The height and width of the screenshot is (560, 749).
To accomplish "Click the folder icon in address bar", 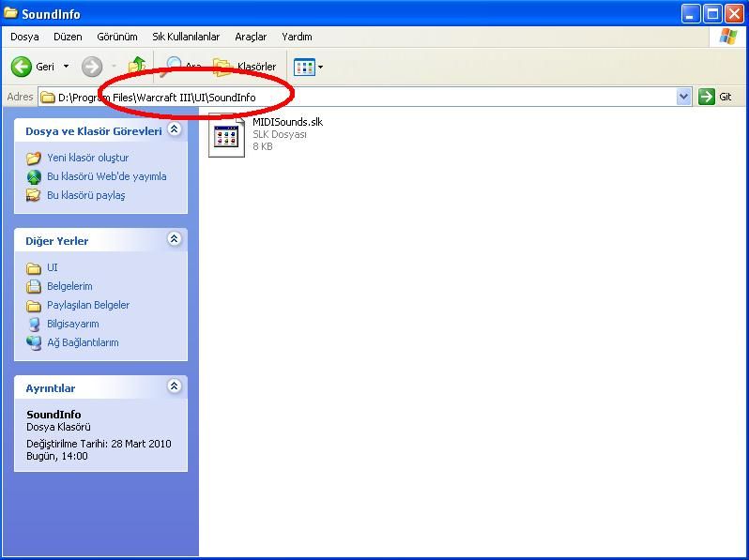I will tap(47, 98).
